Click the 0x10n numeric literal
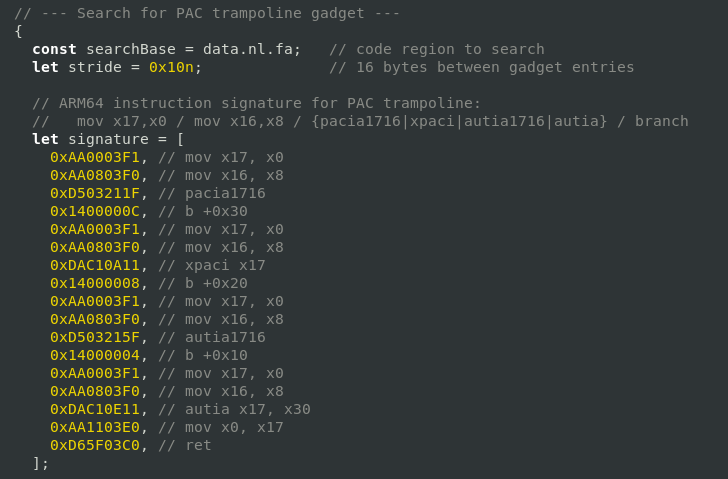This screenshot has width=728, height=479. tap(175, 67)
